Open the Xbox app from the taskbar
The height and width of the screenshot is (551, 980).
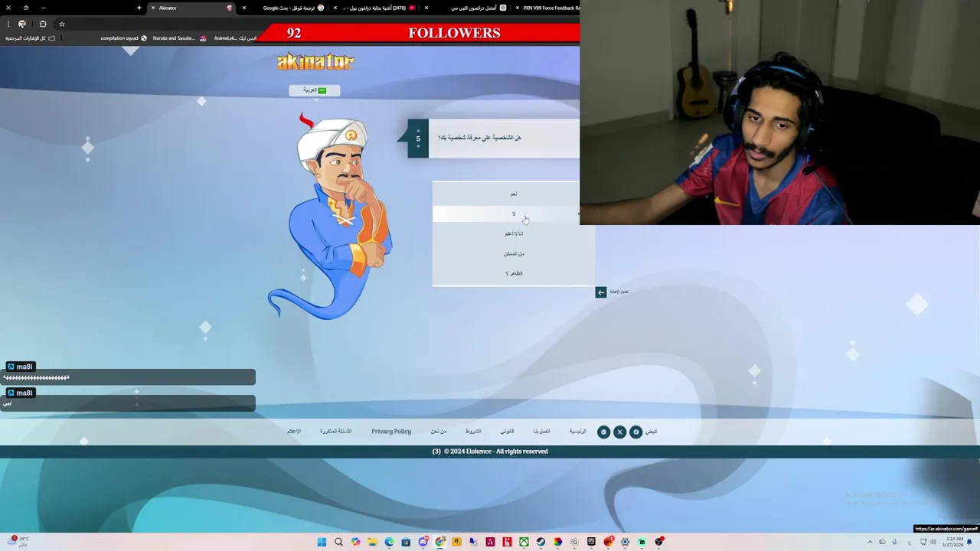[524, 542]
